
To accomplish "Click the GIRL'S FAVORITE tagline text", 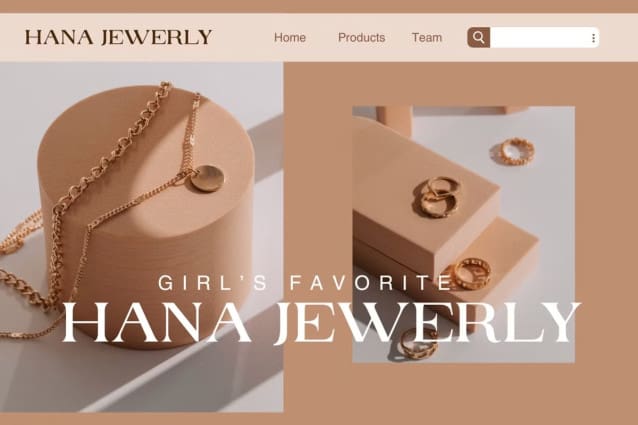I will tap(305, 283).
